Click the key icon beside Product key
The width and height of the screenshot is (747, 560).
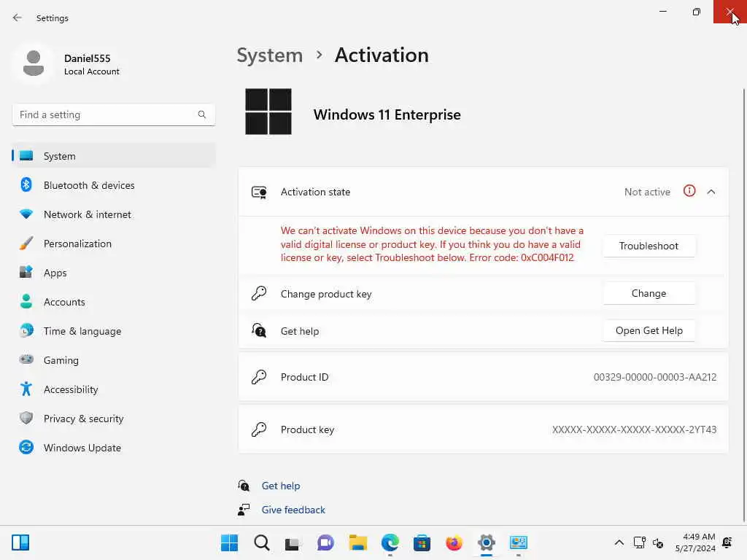pos(259,429)
